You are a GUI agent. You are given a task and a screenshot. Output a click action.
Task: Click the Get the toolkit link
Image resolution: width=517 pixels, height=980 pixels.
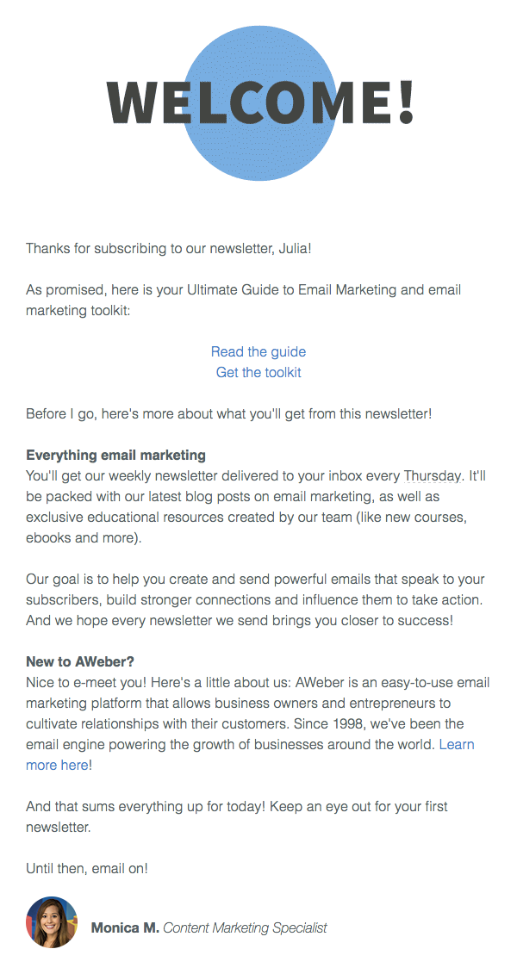(x=258, y=372)
